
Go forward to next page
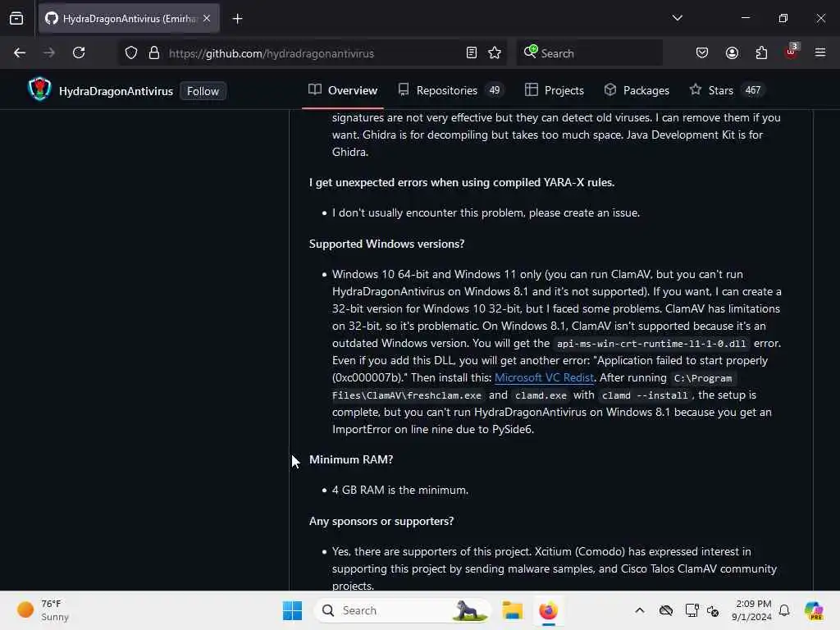point(49,52)
